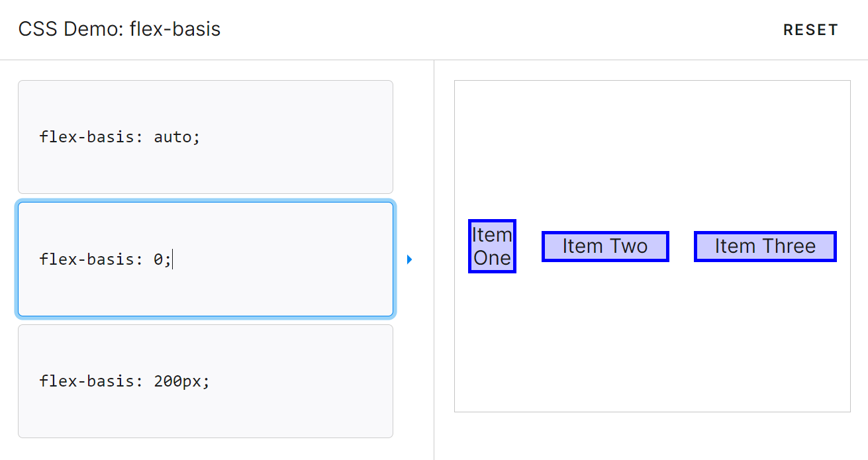The width and height of the screenshot is (868, 460).
Task: Click empty preview area above the items
Action: pyautogui.click(x=652, y=149)
